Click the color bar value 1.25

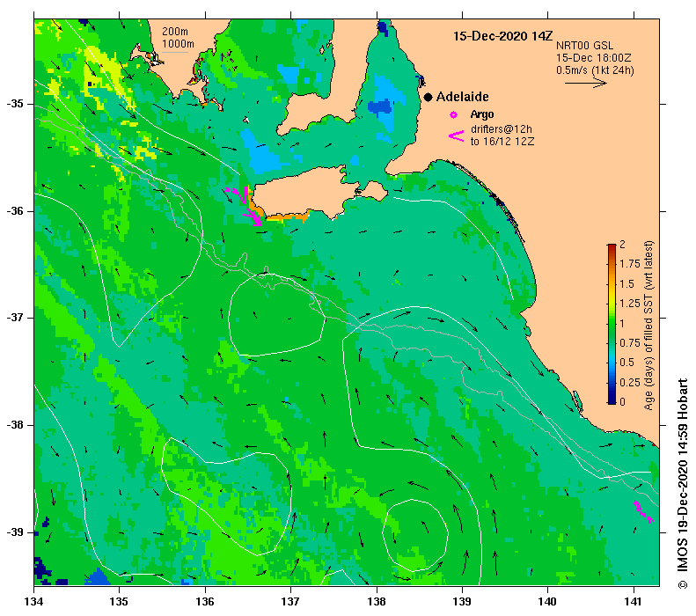pyautogui.click(x=630, y=303)
